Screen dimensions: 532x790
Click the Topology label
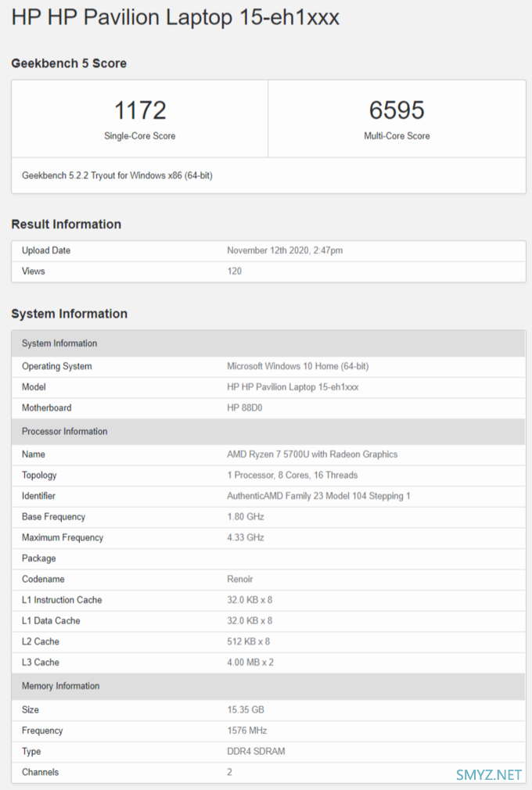coord(39,475)
